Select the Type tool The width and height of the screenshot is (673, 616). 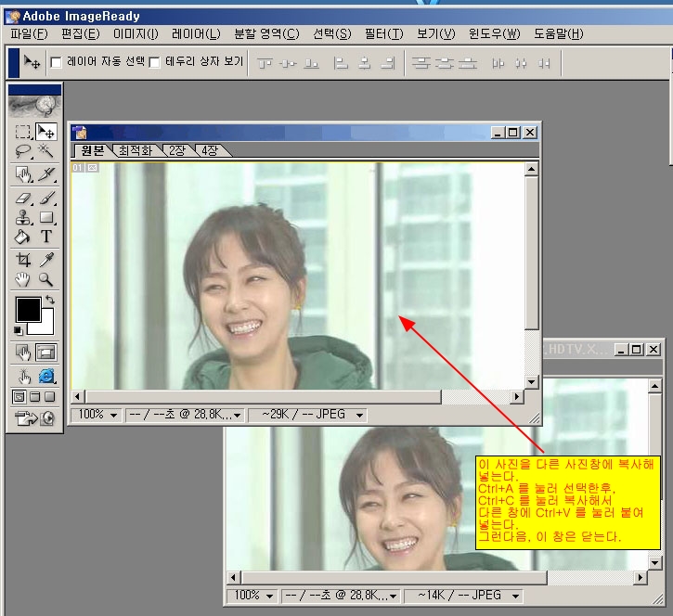pyautogui.click(x=46, y=237)
